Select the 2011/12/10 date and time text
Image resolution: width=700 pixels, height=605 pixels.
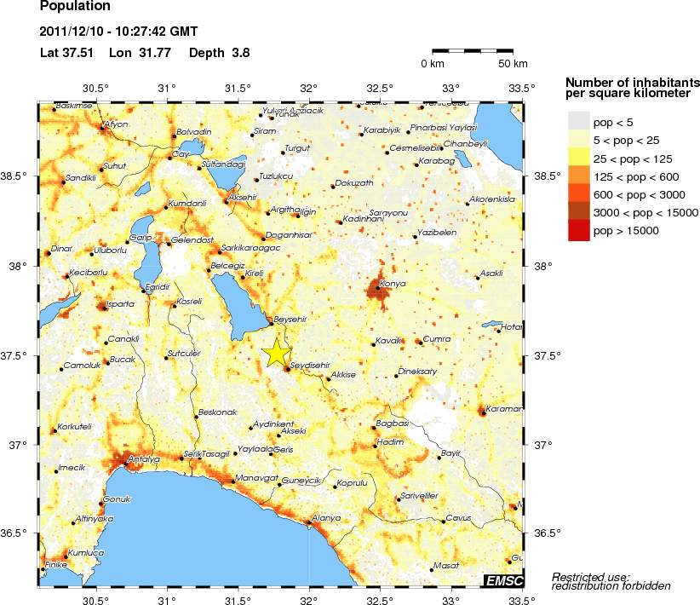point(118,32)
